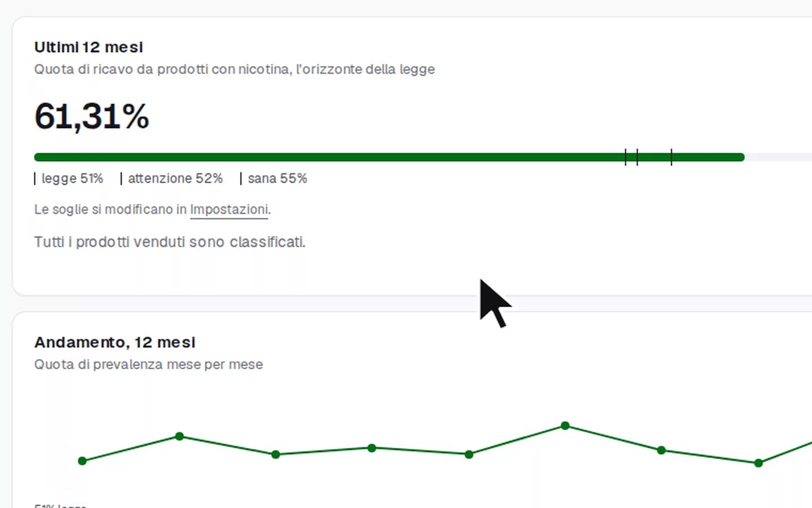The image size is (812, 508).
Task: Select the 'sana 55%' legend label
Action: coord(274,178)
